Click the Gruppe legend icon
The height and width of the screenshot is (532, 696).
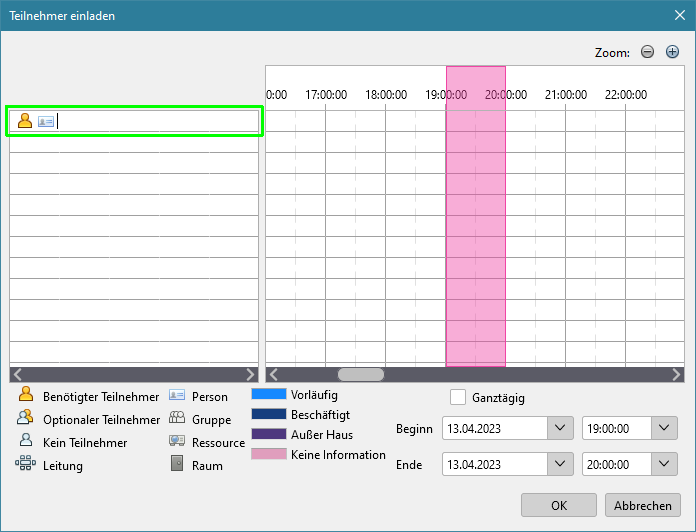(x=176, y=419)
